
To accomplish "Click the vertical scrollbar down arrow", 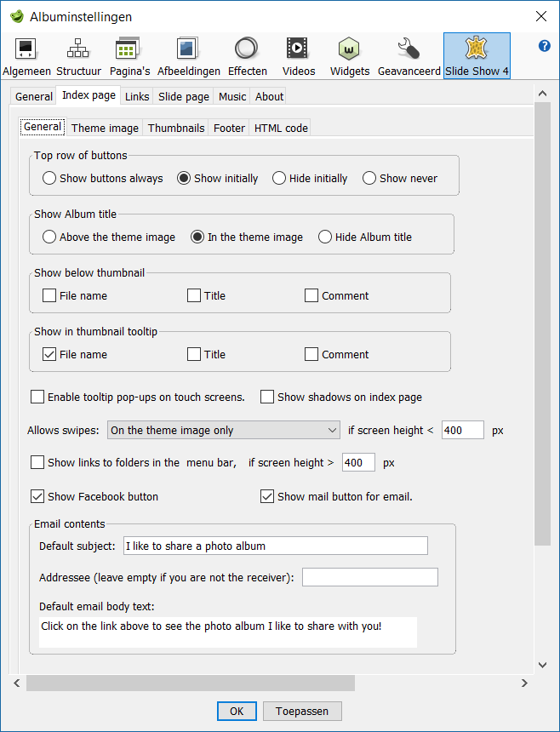I will (542, 665).
